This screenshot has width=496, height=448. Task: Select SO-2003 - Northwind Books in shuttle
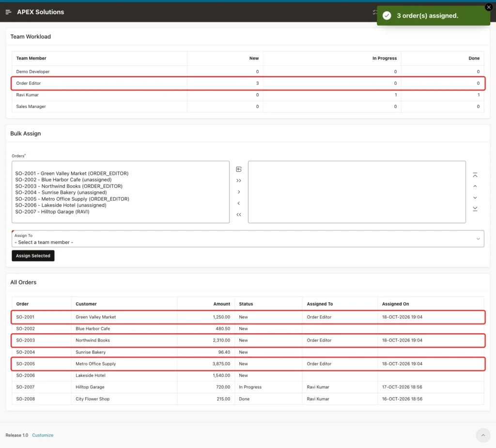[69, 186]
